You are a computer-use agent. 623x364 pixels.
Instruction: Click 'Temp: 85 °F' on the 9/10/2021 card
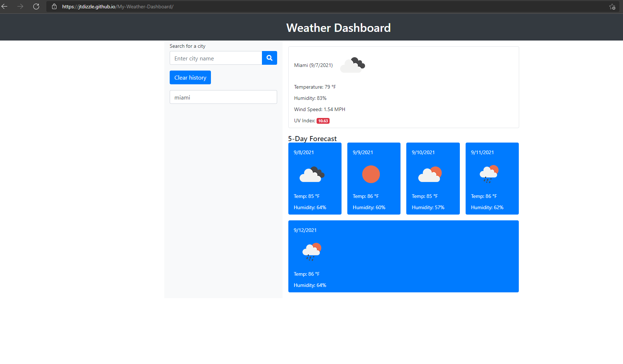425,196
